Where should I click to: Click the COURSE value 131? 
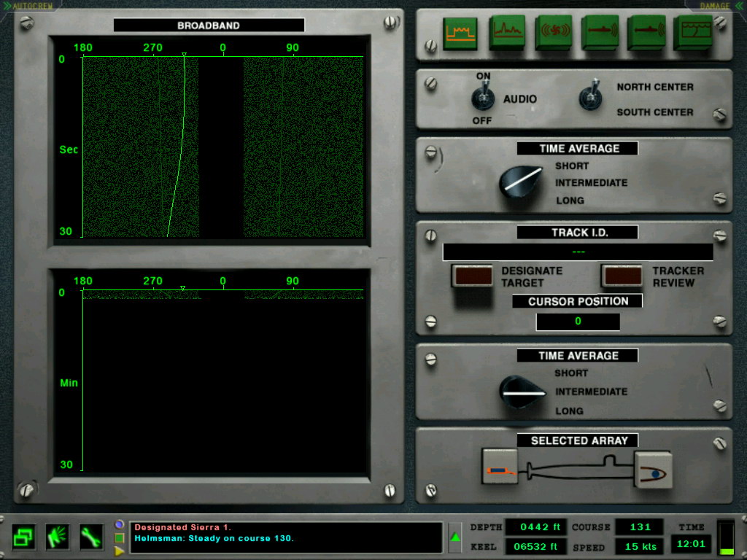click(x=640, y=527)
